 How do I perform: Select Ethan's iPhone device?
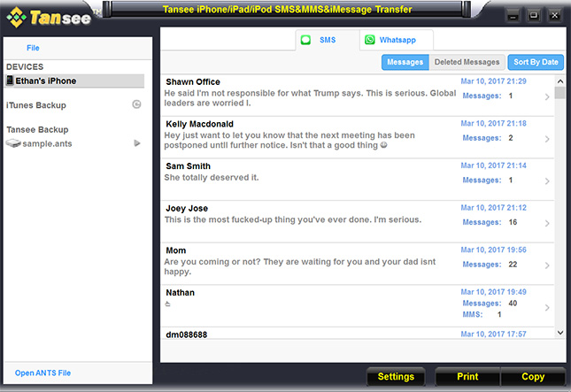[x=74, y=81]
